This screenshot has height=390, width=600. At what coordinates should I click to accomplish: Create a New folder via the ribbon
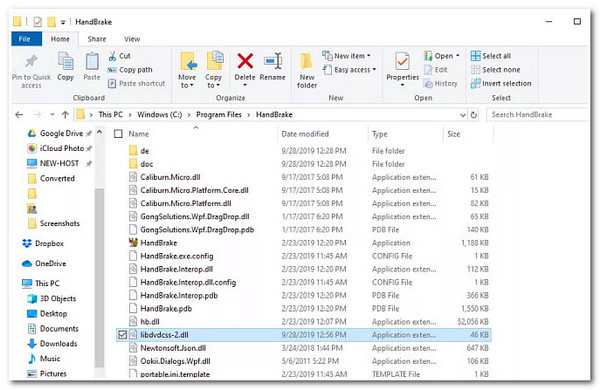coord(307,70)
